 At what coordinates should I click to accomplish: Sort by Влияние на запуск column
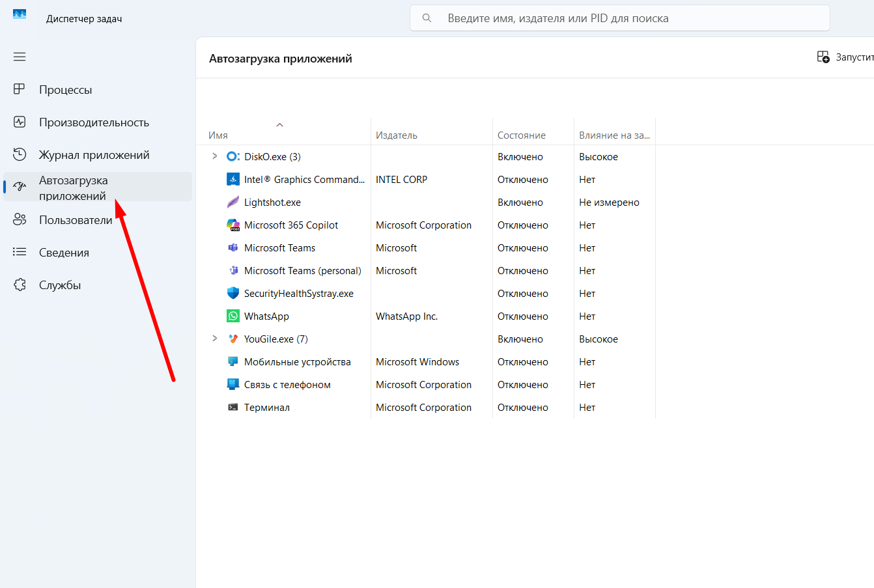614,135
